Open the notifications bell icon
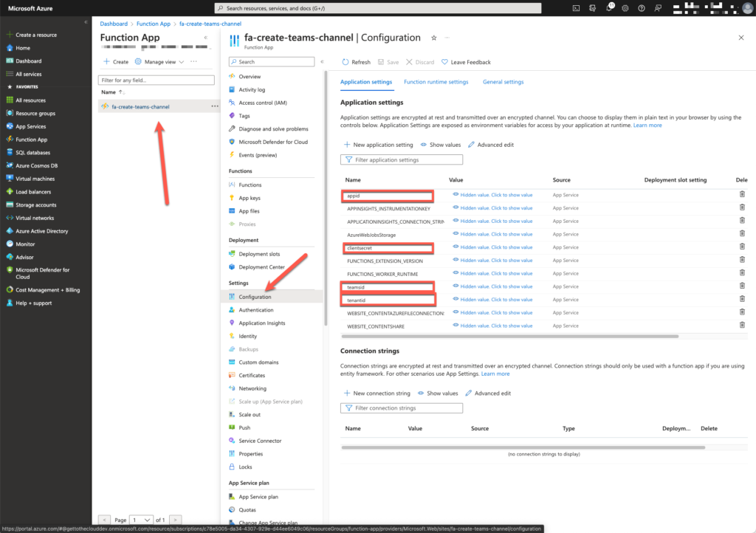The width and height of the screenshot is (756, 533). tap(609, 7)
